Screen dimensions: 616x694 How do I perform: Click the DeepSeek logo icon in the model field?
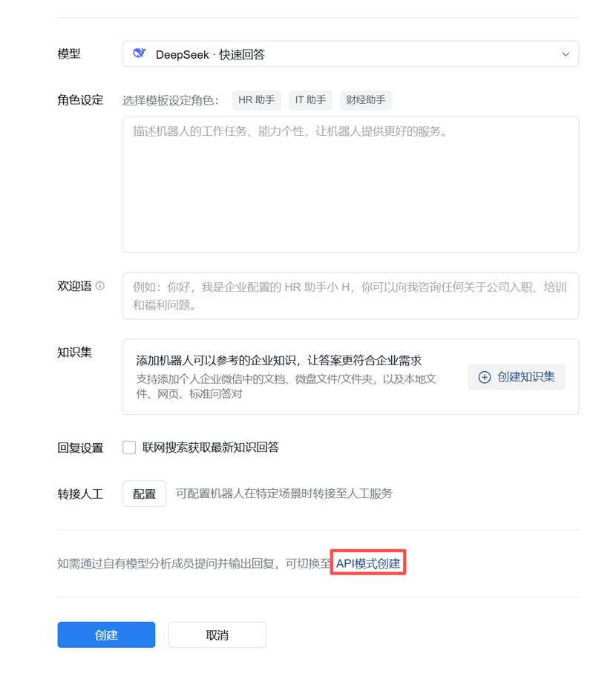141,53
